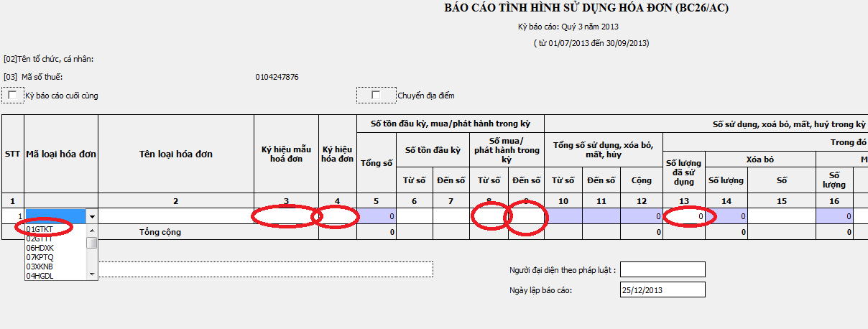
Task: Click row 1 column 16 'Số lượng' cell
Action: [x=834, y=216]
